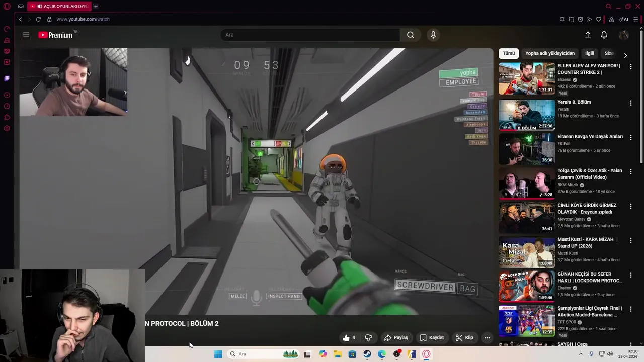The height and width of the screenshot is (362, 644).
Task: Create a clip with 'Klip' button
Action: [x=464, y=338]
